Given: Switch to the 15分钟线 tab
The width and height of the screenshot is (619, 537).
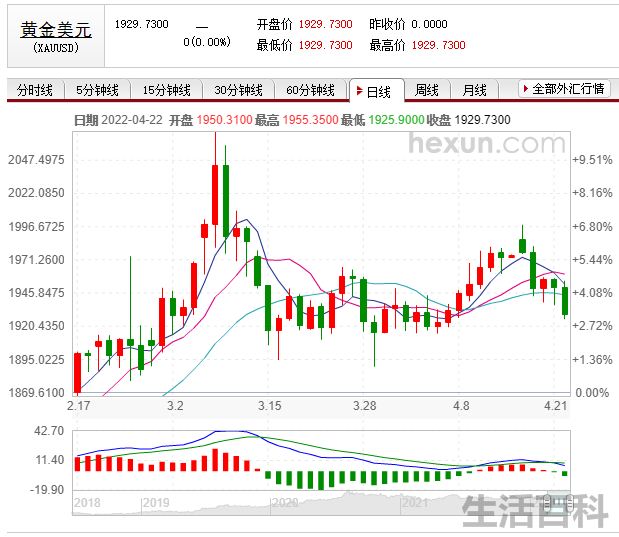Looking at the screenshot, I should (167, 90).
